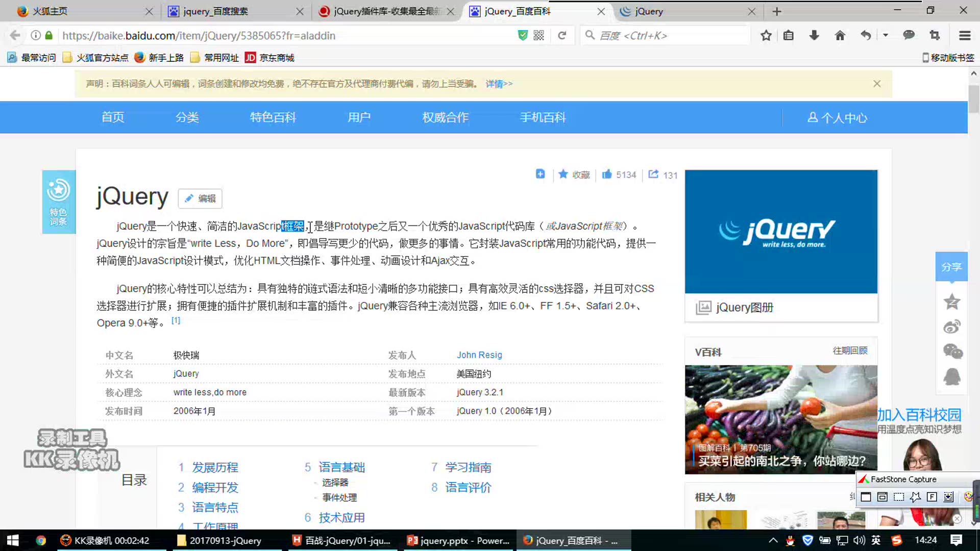The height and width of the screenshot is (551, 980).
Task: Click the share icon showing 131
Action: (x=663, y=174)
